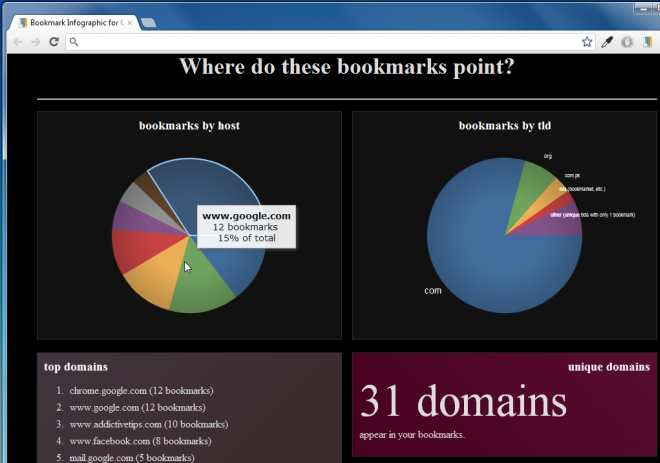Click the gray round extension icon

pyautogui.click(x=627, y=42)
